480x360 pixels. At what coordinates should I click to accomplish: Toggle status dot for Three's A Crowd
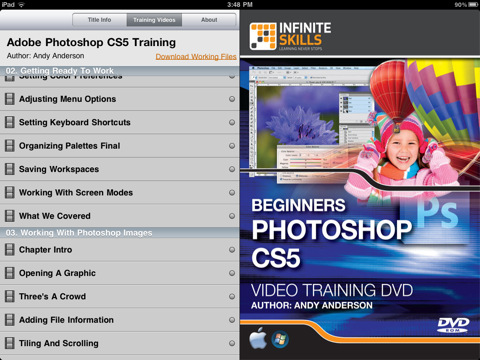coord(232,296)
